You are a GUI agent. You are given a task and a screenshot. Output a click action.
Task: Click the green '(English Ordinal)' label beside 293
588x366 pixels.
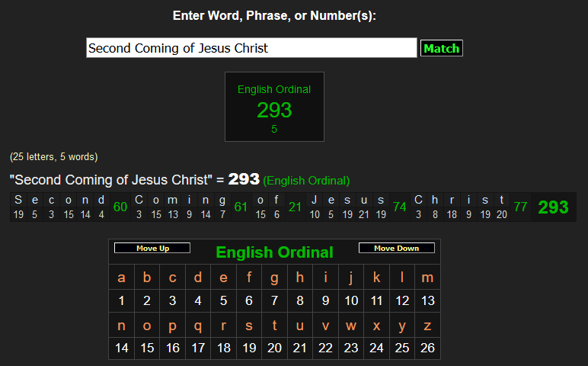point(306,181)
